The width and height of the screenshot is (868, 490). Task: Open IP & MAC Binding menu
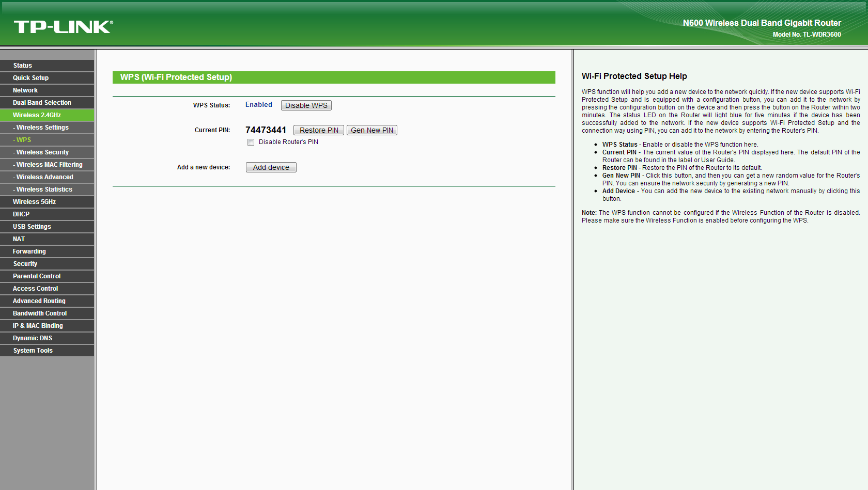click(x=47, y=326)
